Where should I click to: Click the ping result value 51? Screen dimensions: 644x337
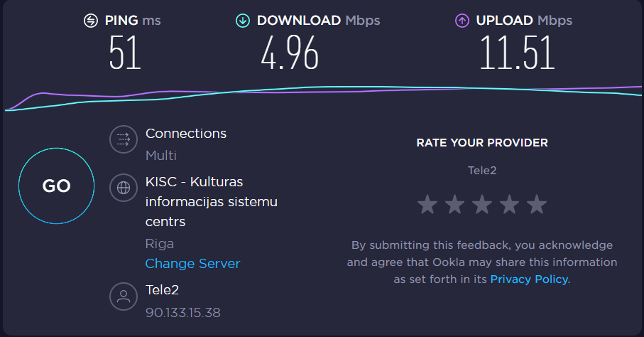[x=125, y=53]
